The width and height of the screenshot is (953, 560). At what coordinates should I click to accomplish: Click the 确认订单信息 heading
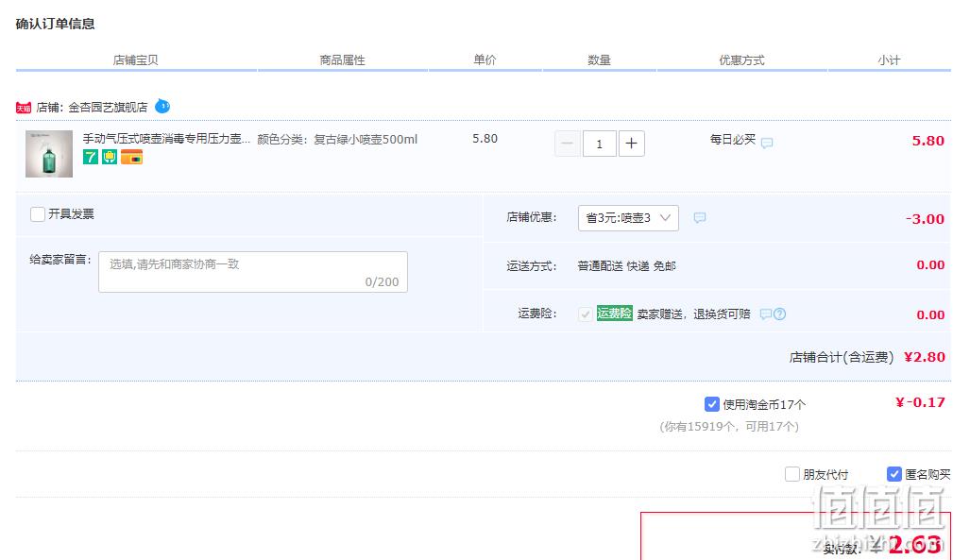56,24
